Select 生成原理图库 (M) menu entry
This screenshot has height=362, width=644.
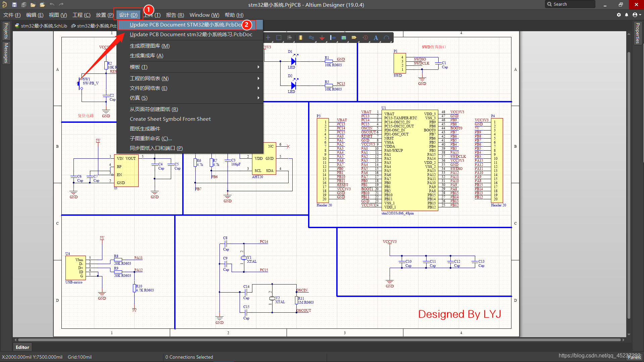(190, 46)
